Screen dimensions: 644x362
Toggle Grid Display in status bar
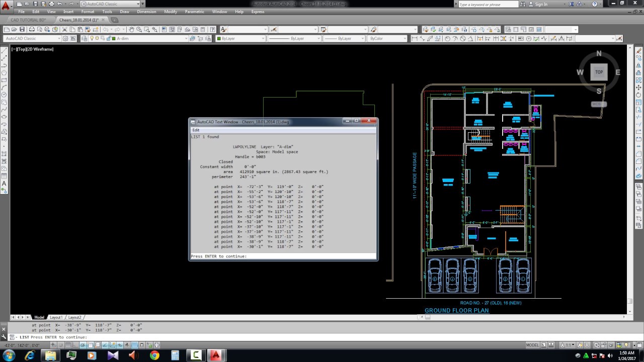click(68, 345)
